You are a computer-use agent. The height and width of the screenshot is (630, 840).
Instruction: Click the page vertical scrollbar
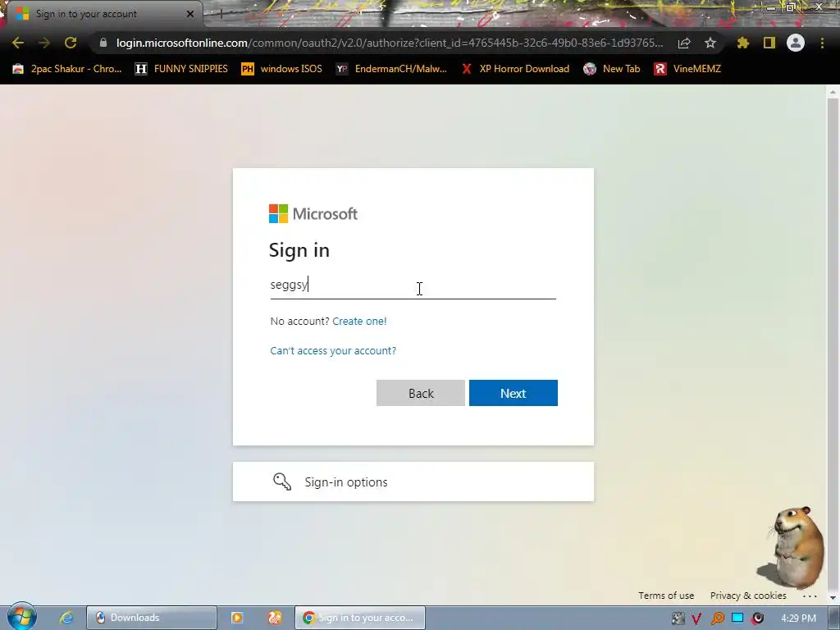click(833, 343)
